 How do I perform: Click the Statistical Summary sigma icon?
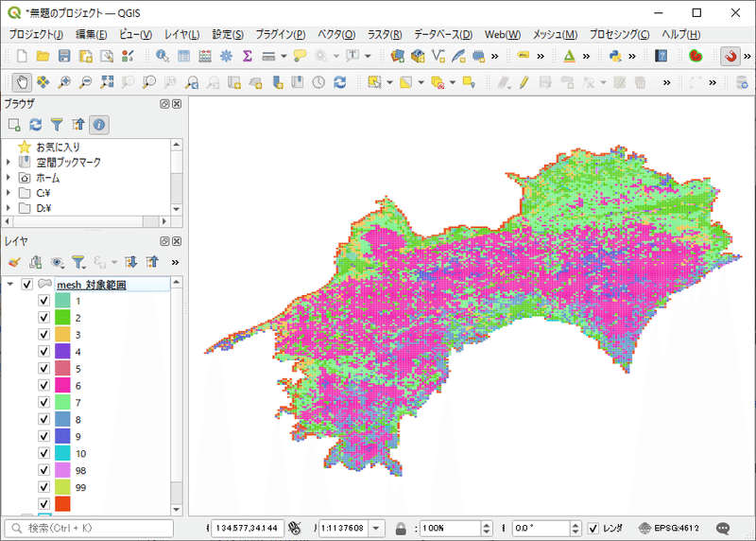(x=248, y=57)
